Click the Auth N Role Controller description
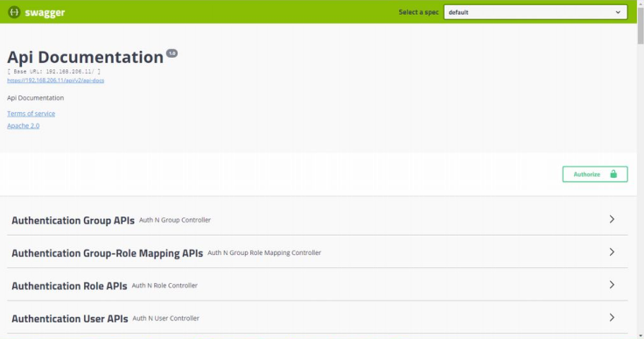644x339 pixels. tap(164, 286)
